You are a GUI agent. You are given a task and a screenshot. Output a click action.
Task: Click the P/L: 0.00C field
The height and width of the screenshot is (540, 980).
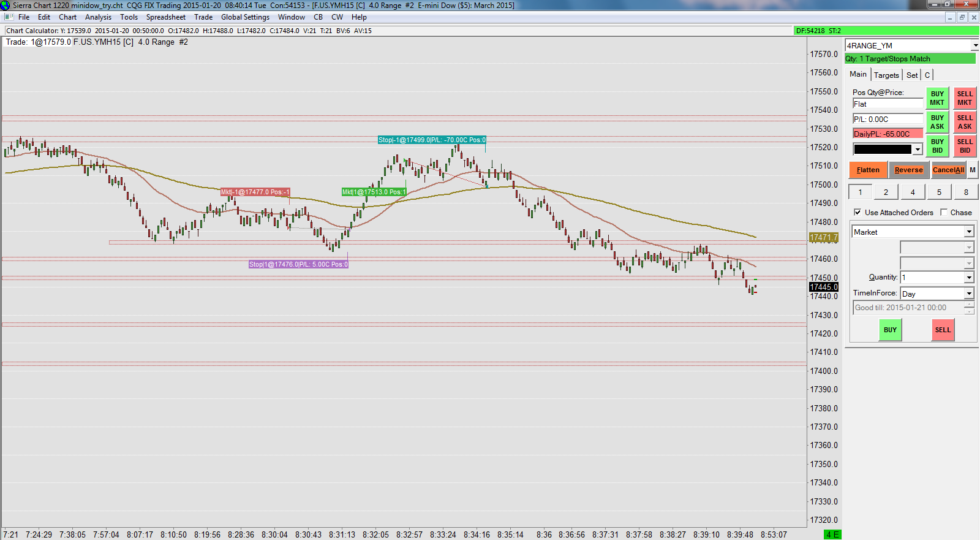tap(888, 119)
